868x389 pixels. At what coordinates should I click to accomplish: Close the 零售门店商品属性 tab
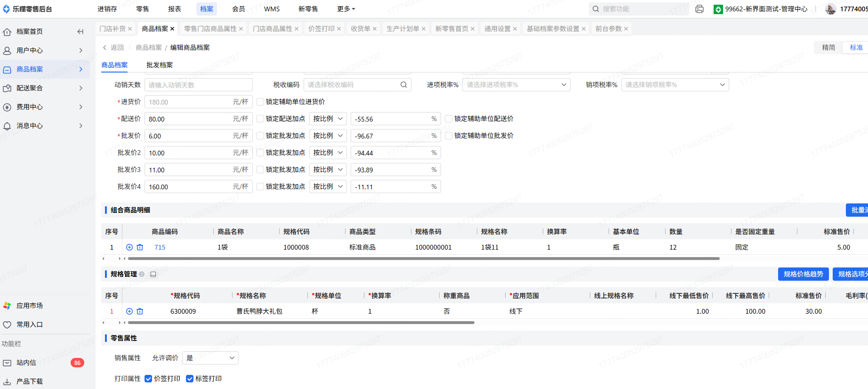(241, 29)
